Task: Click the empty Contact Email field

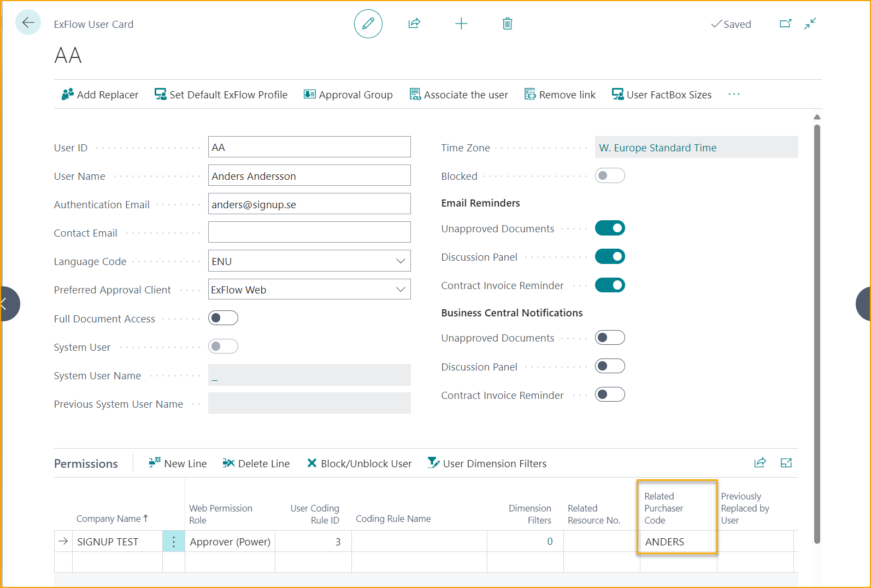Action: (x=309, y=232)
